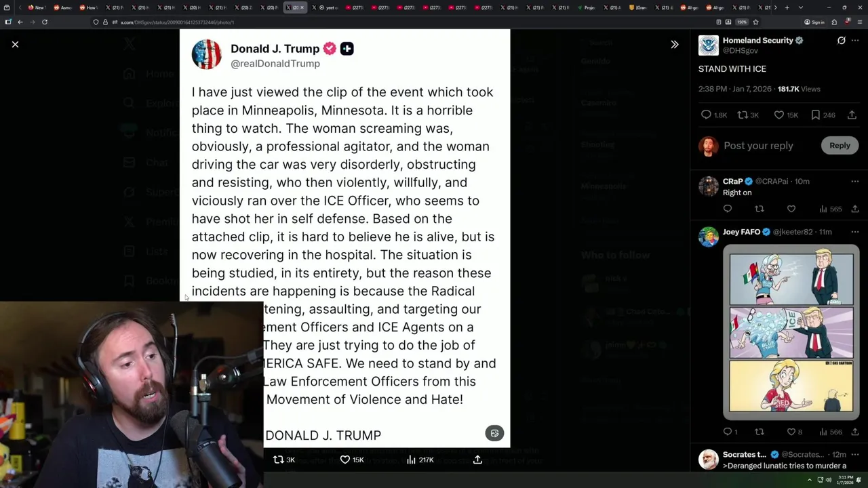Collapse the side panel with double chevron
Image resolution: width=868 pixels, height=488 pixels.
674,44
